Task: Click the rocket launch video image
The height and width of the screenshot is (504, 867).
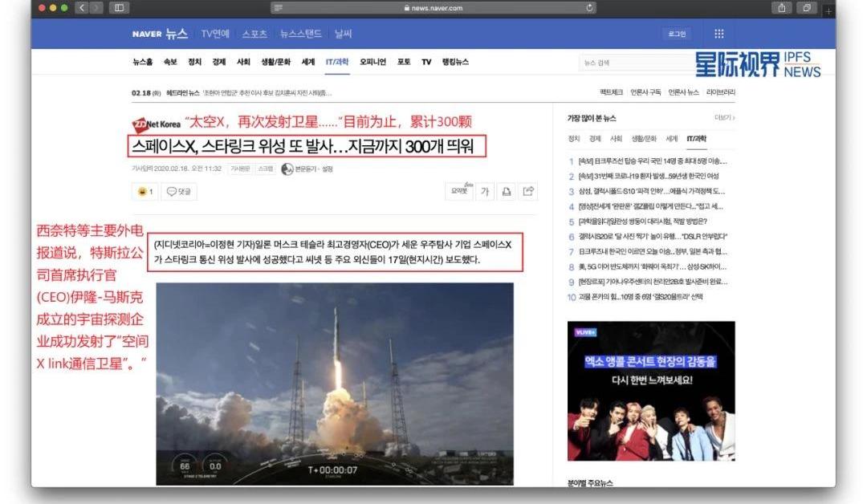Action: (x=335, y=383)
